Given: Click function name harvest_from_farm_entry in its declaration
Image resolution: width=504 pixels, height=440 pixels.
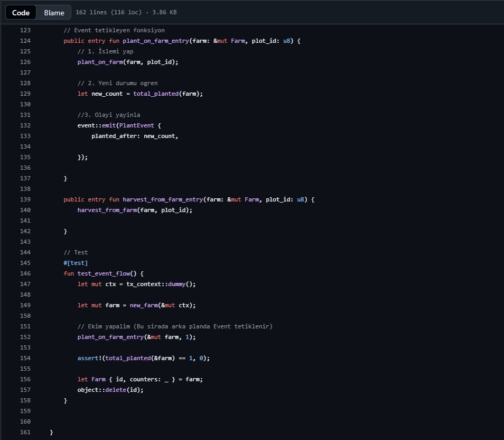Looking at the screenshot, I should [x=163, y=199].
